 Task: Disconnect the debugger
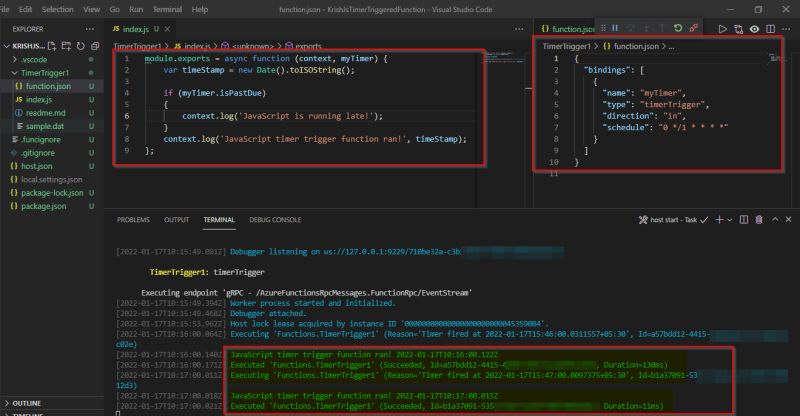point(693,28)
